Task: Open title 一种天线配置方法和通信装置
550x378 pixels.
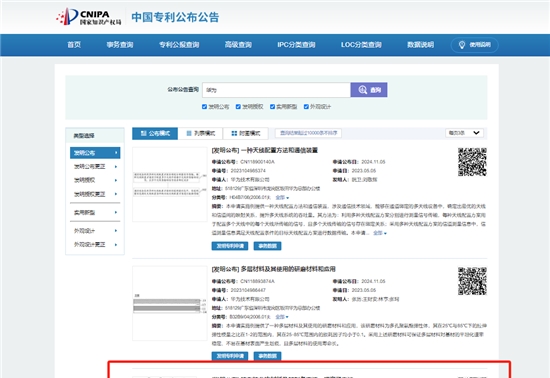Action: [279, 150]
